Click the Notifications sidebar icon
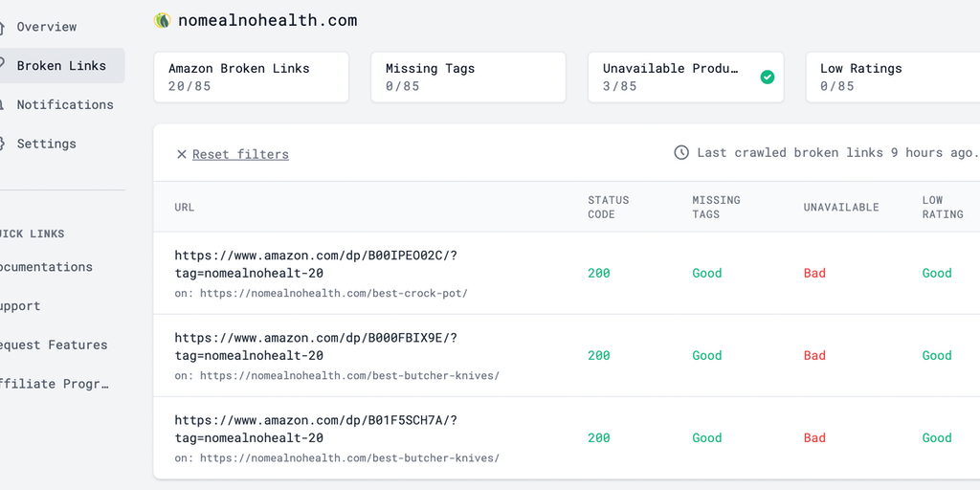This screenshot has height=490, width=980. [x=3, y=104]
